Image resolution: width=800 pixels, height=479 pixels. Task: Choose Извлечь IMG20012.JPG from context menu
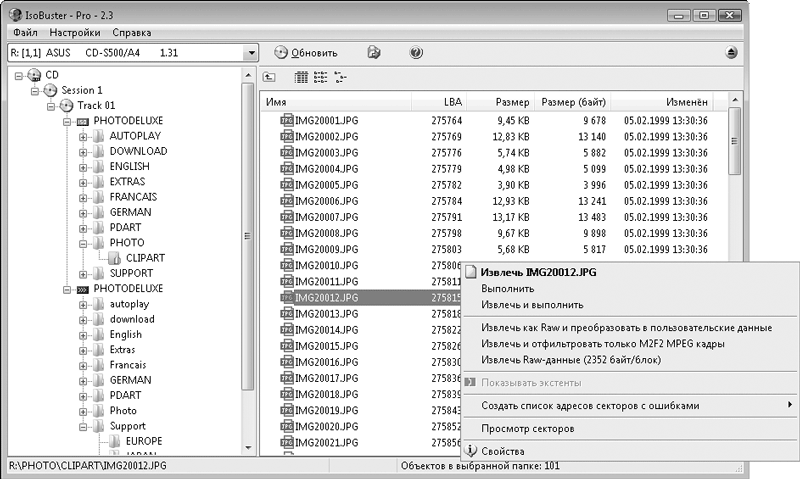coord(538,272)
